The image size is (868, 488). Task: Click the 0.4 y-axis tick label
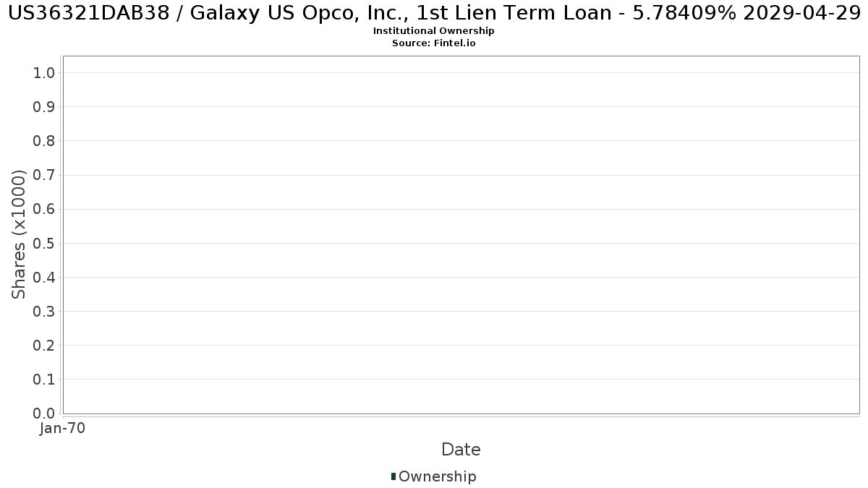pyautogui.click(x=45, y=277)
